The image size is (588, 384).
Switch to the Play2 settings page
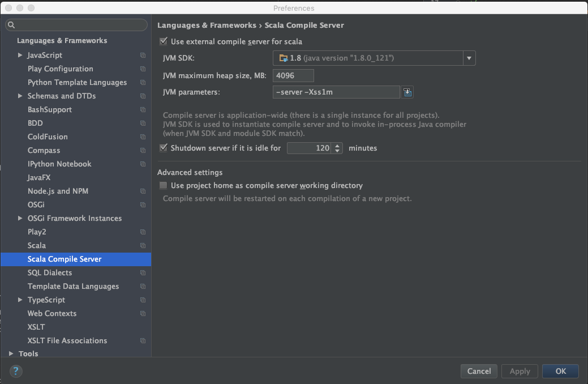point(36,232)
